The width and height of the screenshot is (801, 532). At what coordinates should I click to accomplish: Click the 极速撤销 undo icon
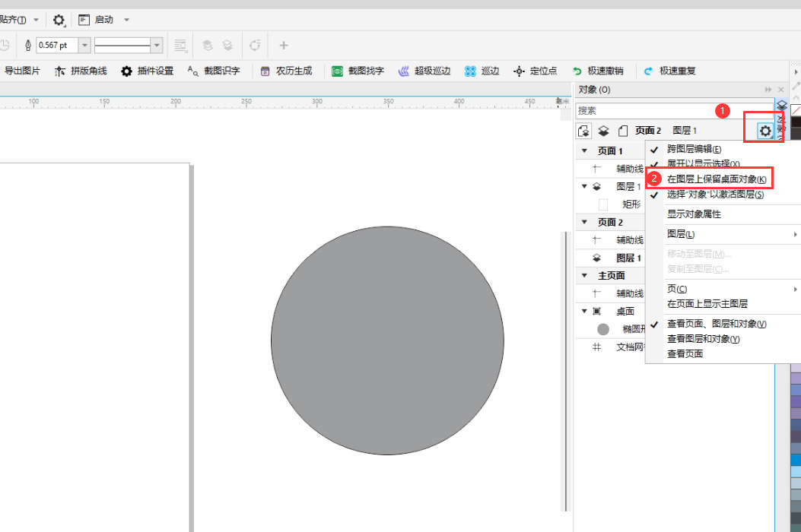click(577, 71)
